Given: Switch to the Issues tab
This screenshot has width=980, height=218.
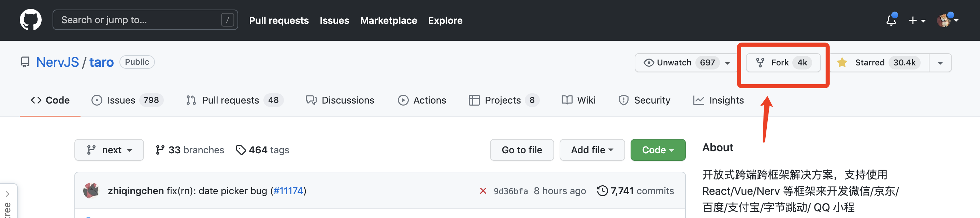Looking at the screenshot, I should click(x=120, y=100).
